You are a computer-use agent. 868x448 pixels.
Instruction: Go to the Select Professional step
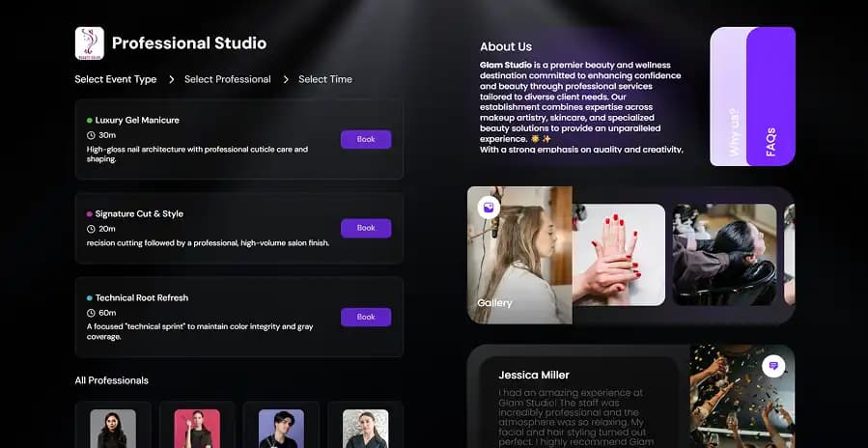pyautogui.click(x=228, y=80)
